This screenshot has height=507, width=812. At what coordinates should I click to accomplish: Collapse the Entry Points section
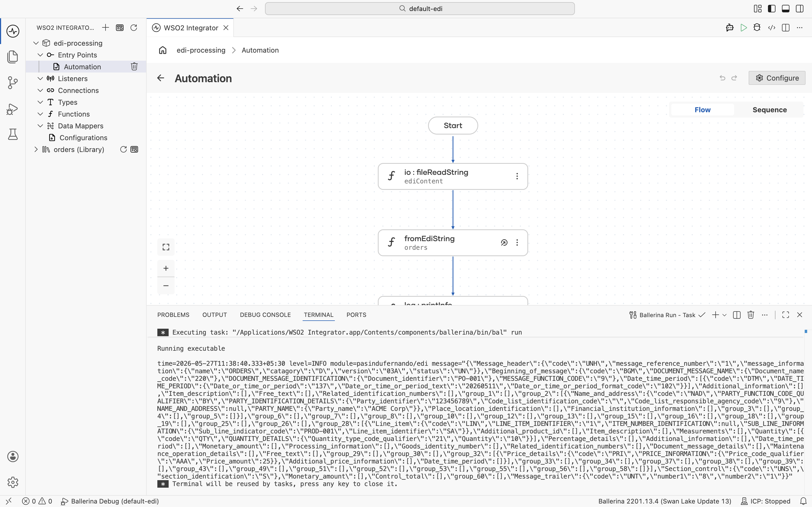point(40,55)
